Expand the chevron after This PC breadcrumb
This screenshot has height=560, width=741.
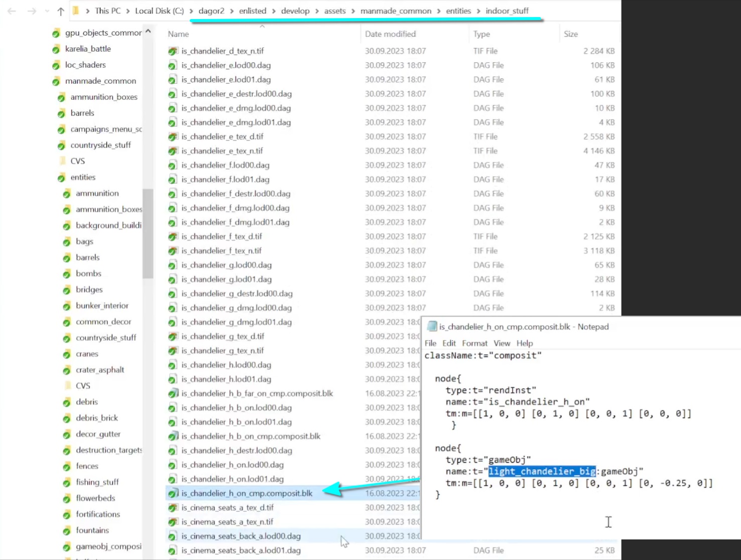click(128, 11)
